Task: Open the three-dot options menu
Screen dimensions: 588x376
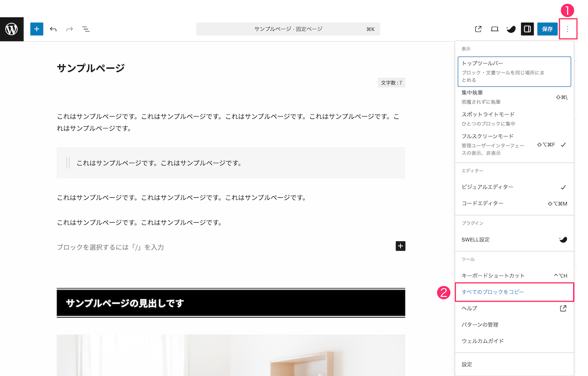Action: (567, 29)
